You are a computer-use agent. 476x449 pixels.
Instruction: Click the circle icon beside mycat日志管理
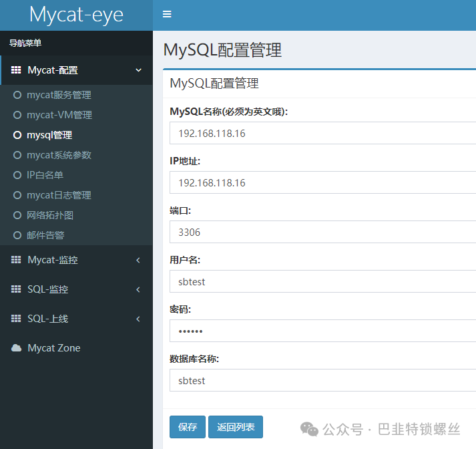point(17,195)
